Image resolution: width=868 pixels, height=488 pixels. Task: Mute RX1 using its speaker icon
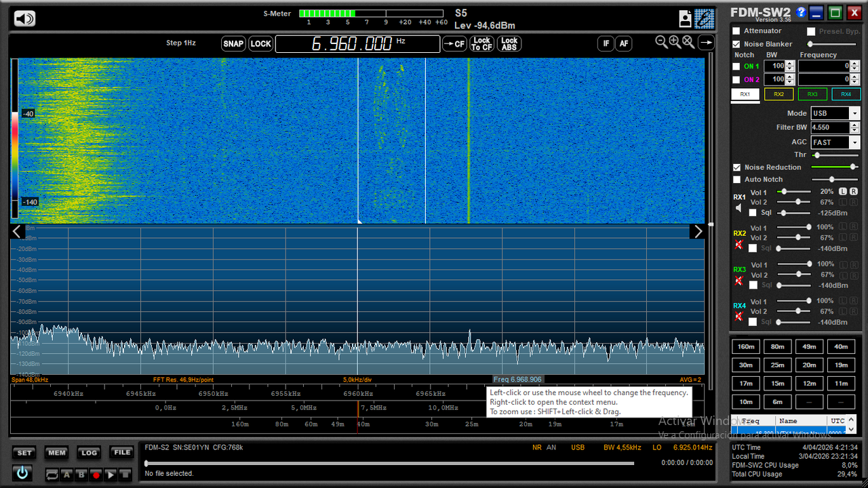pos(739,208)
